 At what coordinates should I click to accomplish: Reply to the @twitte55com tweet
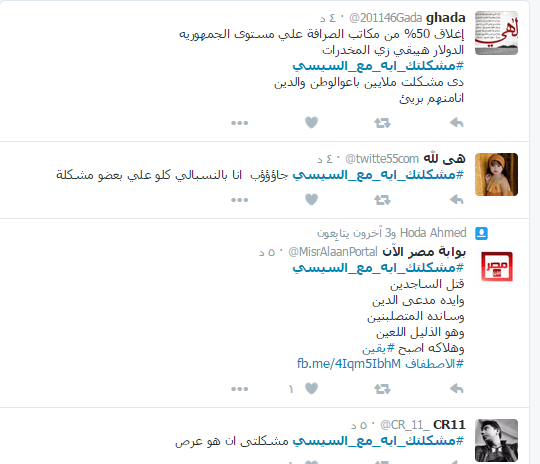click(x=457, y=199)
